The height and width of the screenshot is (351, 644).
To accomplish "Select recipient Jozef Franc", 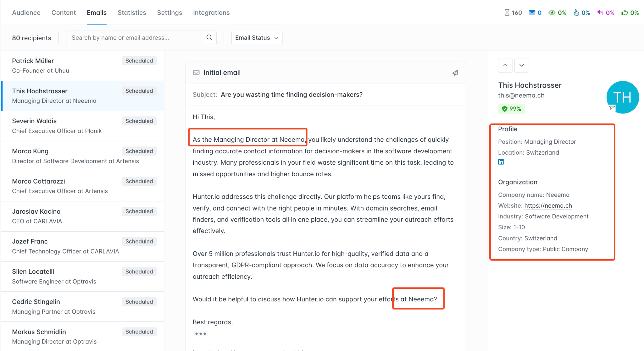I will [83, 246].
